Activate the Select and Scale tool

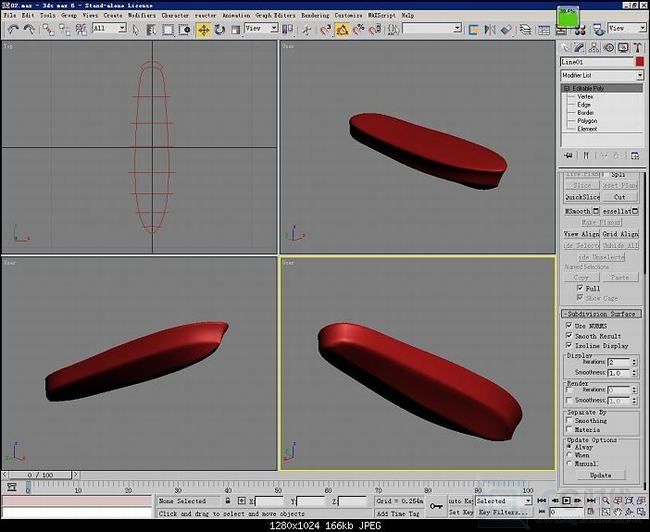pyautogui.click(x=235, y=29)
